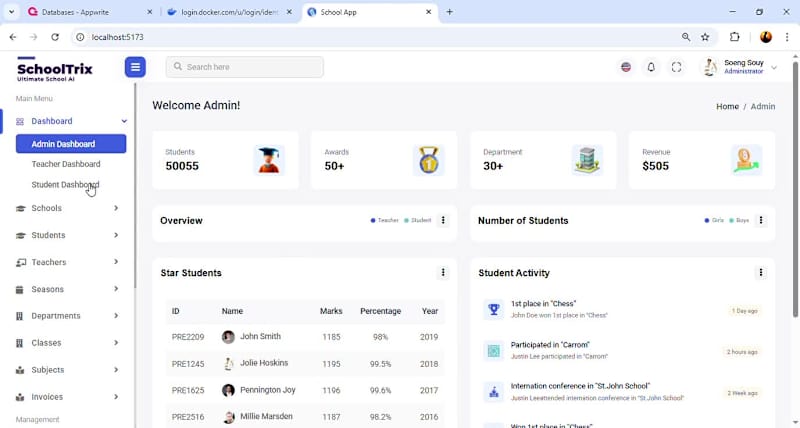Click the Carrom activity icon
800x428 pixels.
493,350
